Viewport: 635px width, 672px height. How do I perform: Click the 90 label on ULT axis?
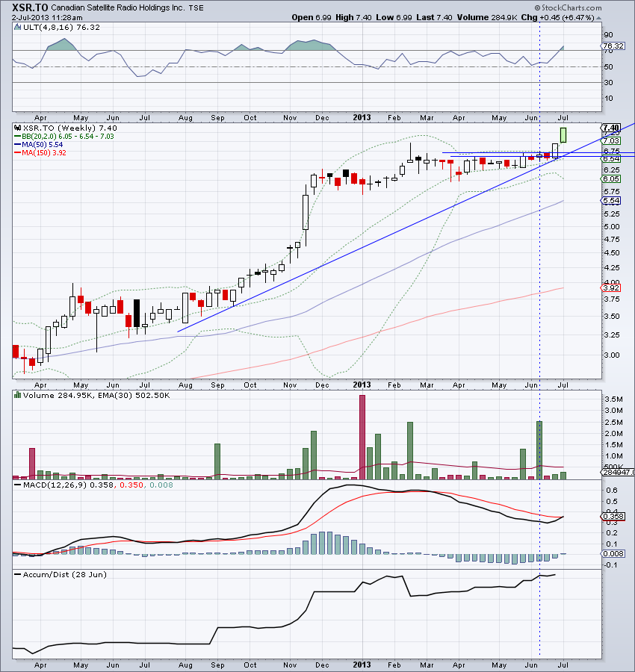pos(608,34)
